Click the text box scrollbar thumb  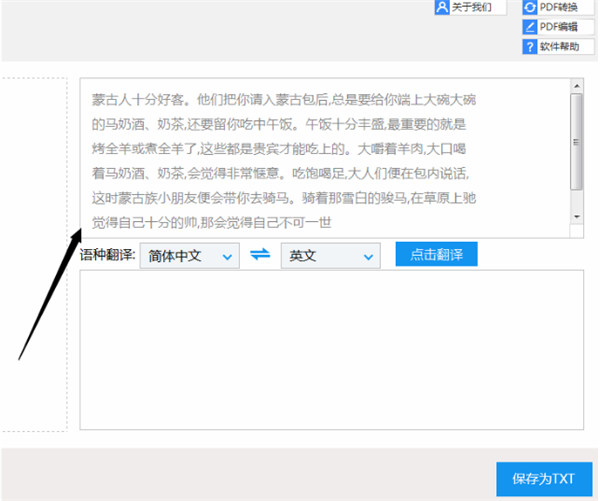pos(576,142)
